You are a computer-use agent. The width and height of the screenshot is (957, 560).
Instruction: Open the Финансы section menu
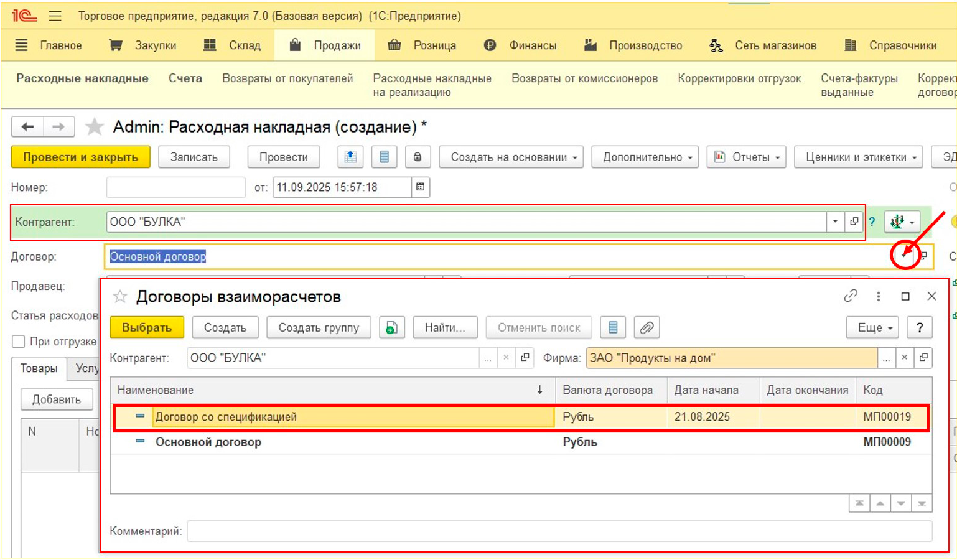520,45
